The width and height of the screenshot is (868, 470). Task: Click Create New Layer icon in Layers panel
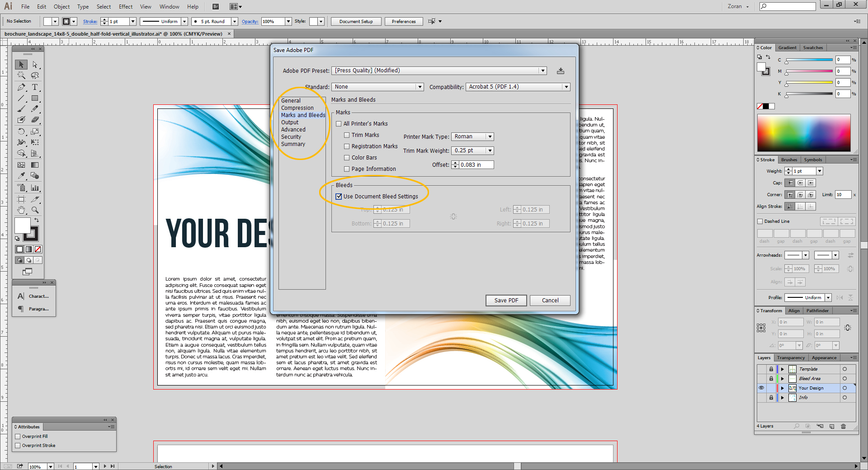[832, 426]
